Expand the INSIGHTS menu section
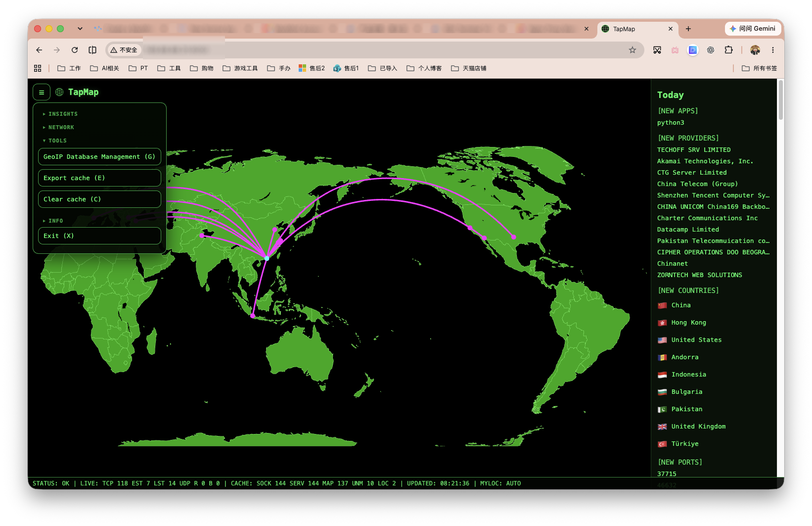 [60, 114]
